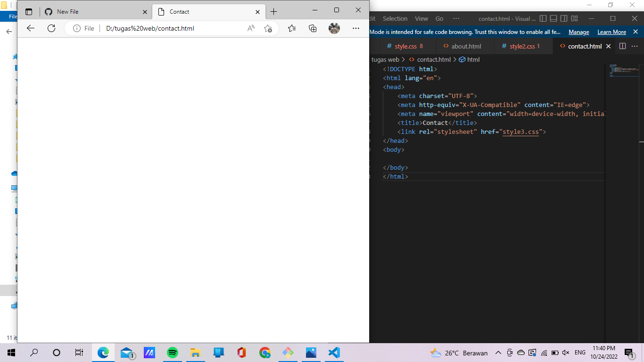Image resolution: width=644 pixels, height=362 pixels.
Task: Launch Spotify from the taskbar
Action: [x=173, y=352]
